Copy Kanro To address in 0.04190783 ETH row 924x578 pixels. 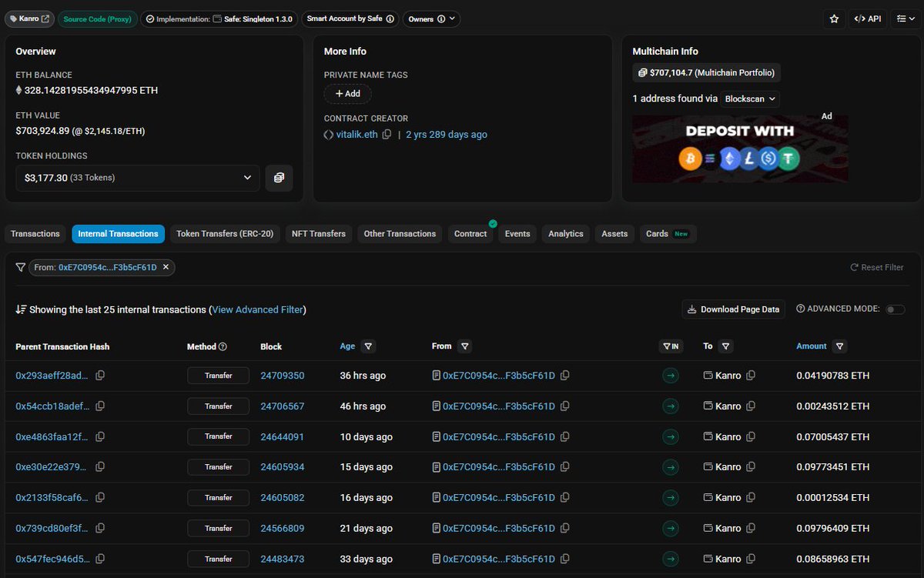(751, 376)
